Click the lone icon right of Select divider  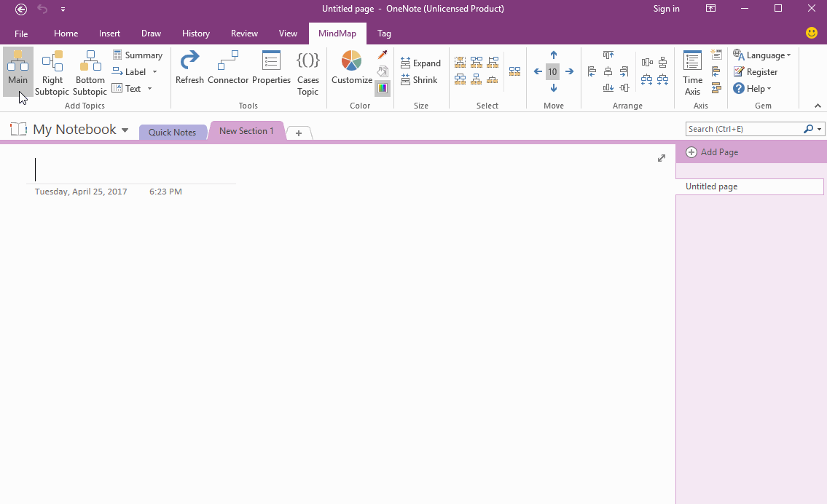514,71
